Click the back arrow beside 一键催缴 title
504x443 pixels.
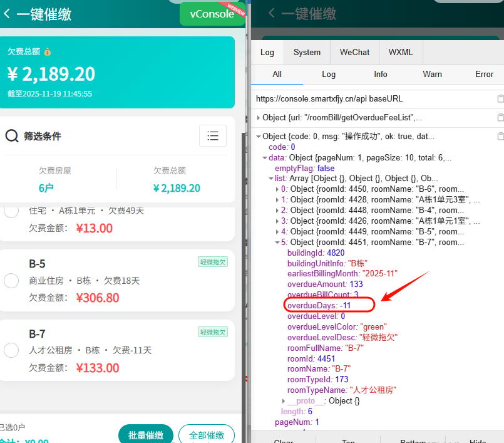(7, 14)
